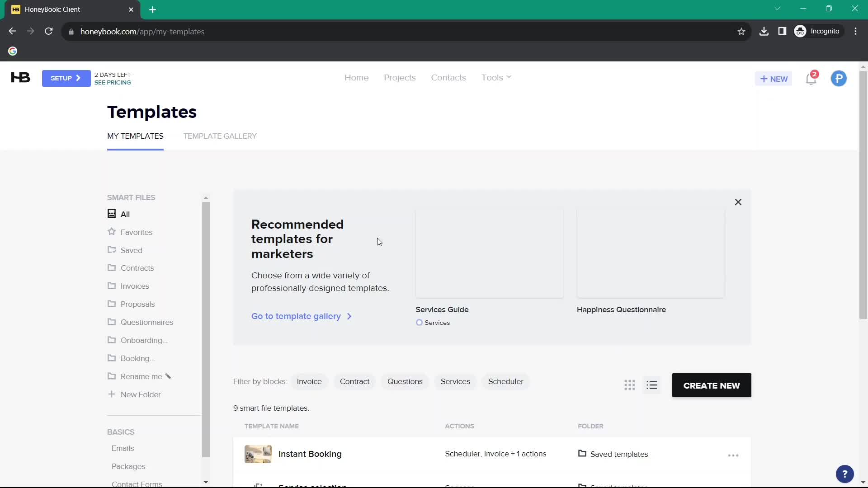Screen dimensions: 868x488
Task: Click See Pricing link
Action: tap(113, 83)
